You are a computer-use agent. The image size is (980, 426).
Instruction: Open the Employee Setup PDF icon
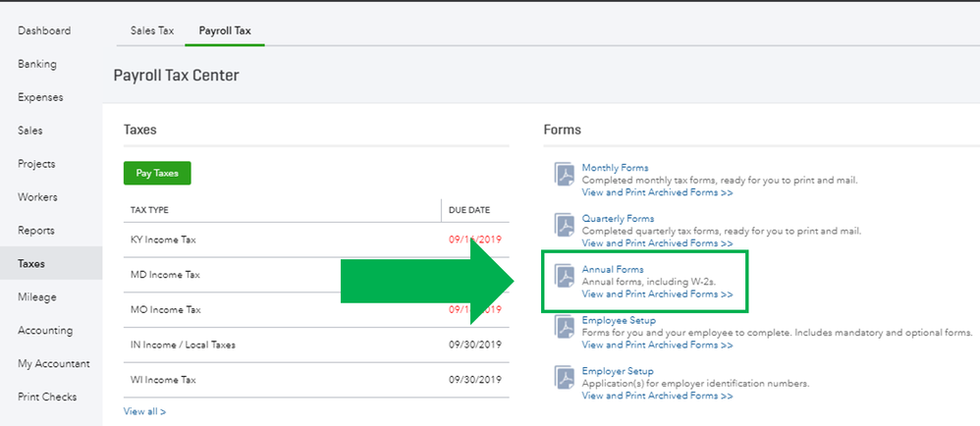tap(565, 327)
